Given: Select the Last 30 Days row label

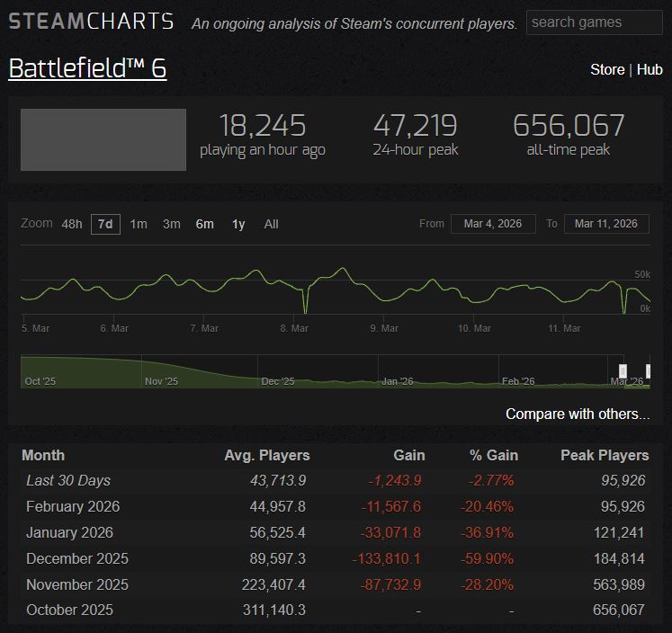Looking at the screenshot, I should coord(68,480).
